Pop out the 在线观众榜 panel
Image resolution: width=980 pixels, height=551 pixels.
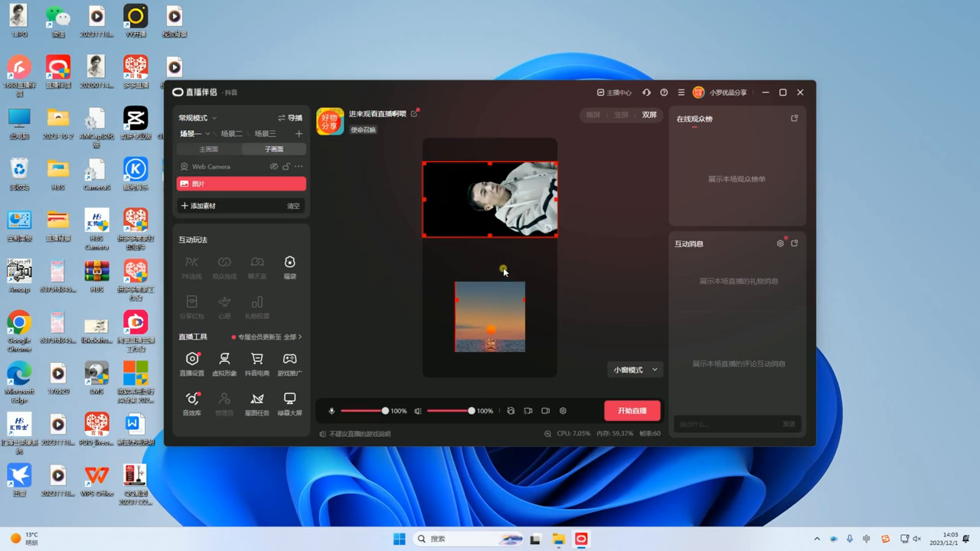click(794, 119)
